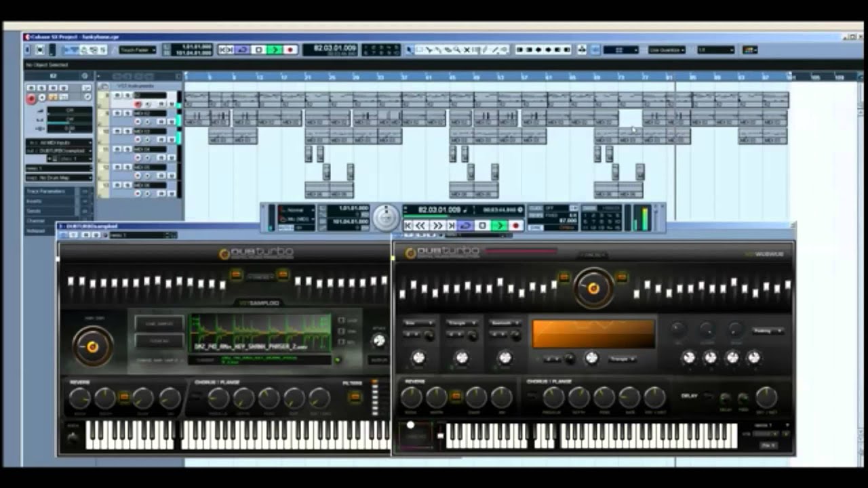The width and height of the screenshot is (868, 488).
Task: Toggle the sampler Filters orange switch
Action: pos(355,397)
